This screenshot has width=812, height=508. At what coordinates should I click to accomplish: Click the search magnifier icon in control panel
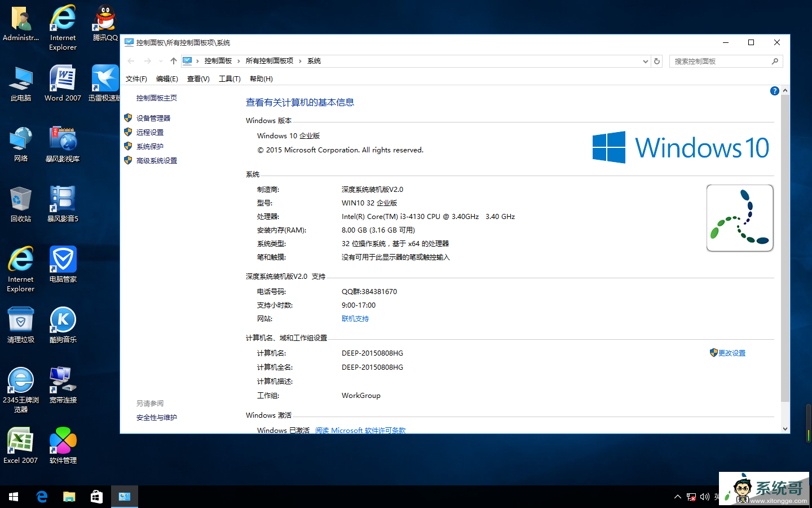click(775, 61)
